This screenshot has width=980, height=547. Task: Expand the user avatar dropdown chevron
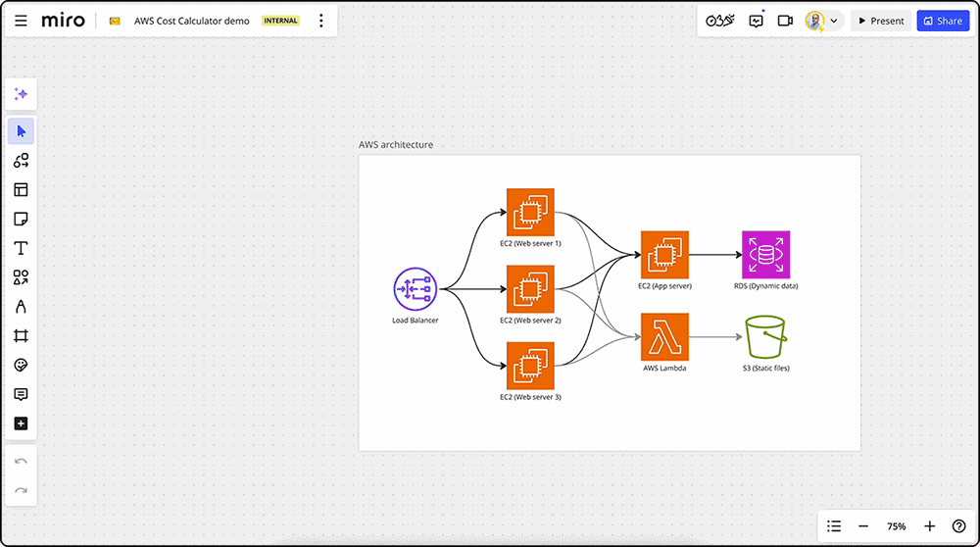834,21
